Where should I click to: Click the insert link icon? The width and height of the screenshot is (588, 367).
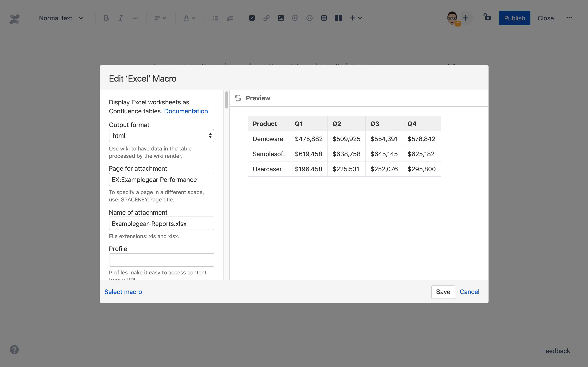click(x=266, y=18)
